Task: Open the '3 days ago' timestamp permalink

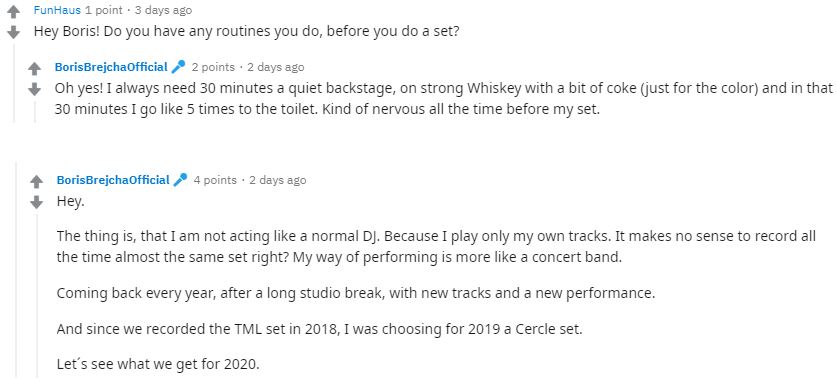Action: [163, 10]
